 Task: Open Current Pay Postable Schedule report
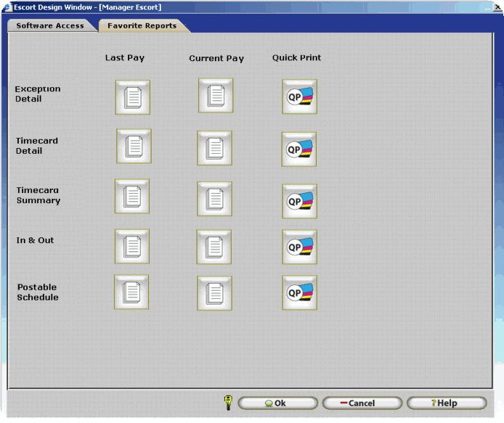pyautogui.click(x=215, y=293)
